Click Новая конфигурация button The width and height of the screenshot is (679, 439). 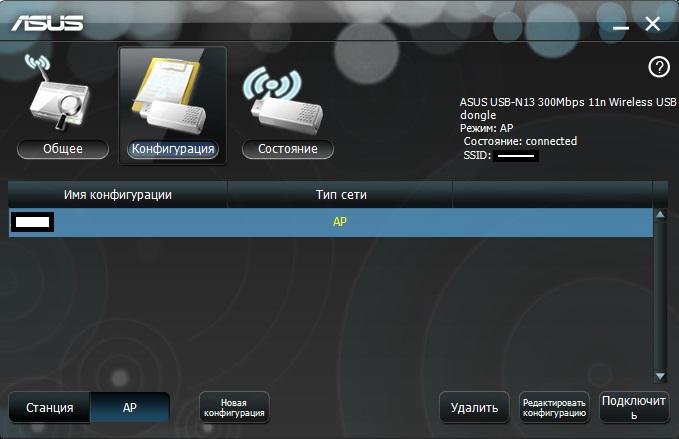point(234,408)
